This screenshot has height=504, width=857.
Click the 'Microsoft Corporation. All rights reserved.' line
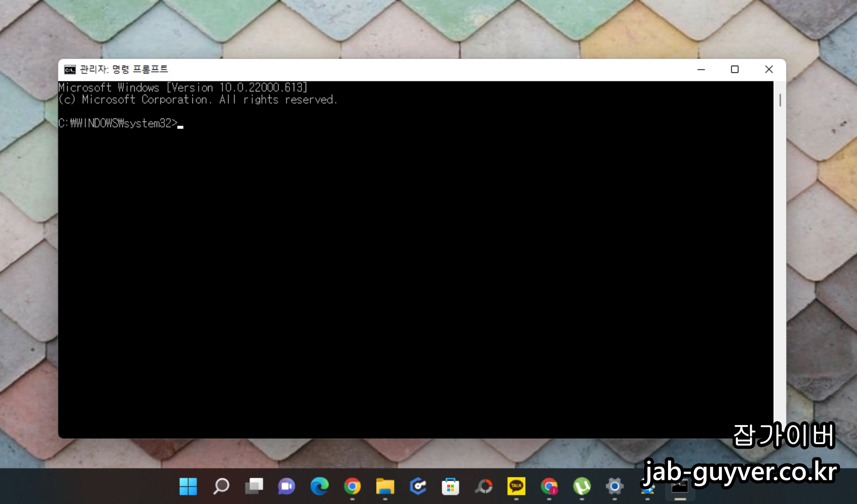point(198,99)
